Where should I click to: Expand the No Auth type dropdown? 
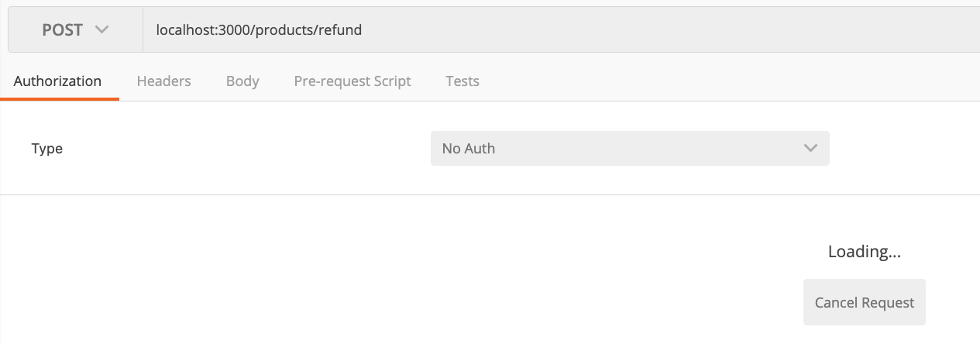(629, 148)
